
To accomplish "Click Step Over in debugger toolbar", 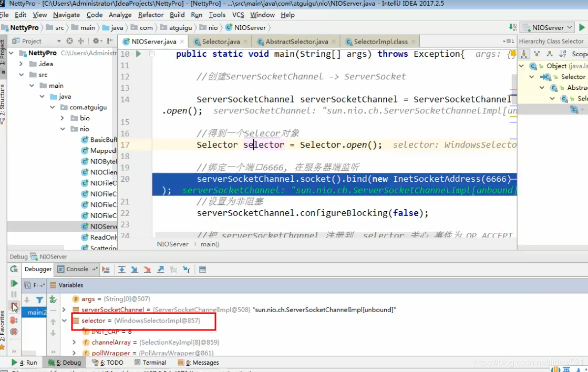I will (121, 270).
